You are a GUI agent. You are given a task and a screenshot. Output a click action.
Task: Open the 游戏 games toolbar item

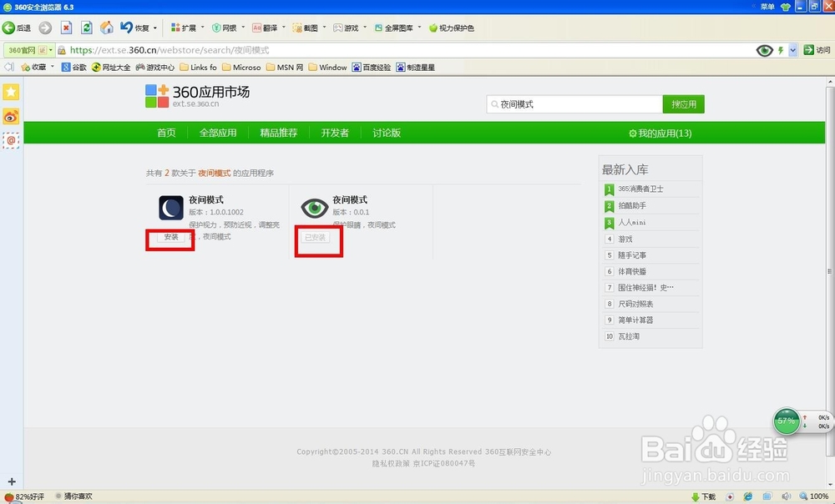click(346, 28)
